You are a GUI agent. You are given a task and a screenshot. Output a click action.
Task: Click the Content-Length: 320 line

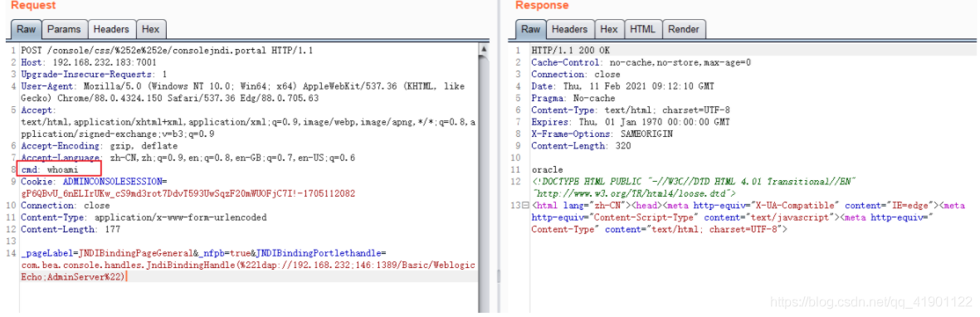coord(581,146)
